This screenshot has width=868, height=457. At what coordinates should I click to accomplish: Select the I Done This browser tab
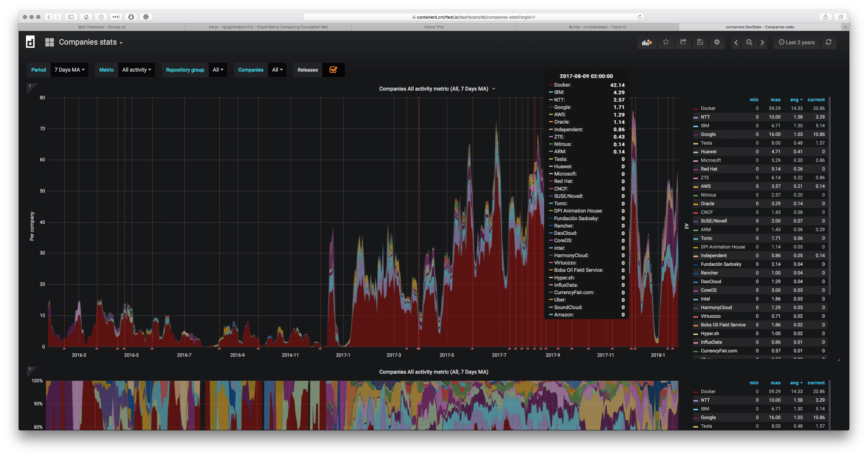433,27
